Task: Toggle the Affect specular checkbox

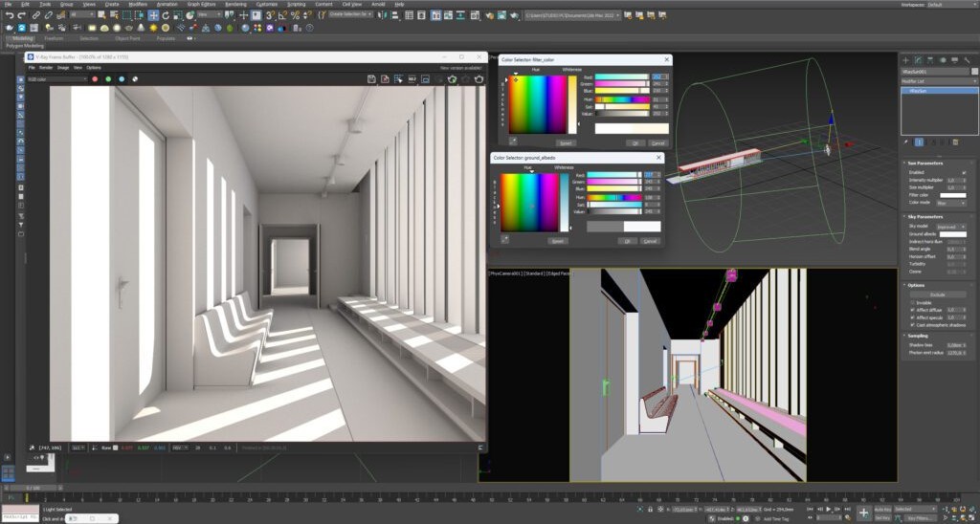Action: 912,317
